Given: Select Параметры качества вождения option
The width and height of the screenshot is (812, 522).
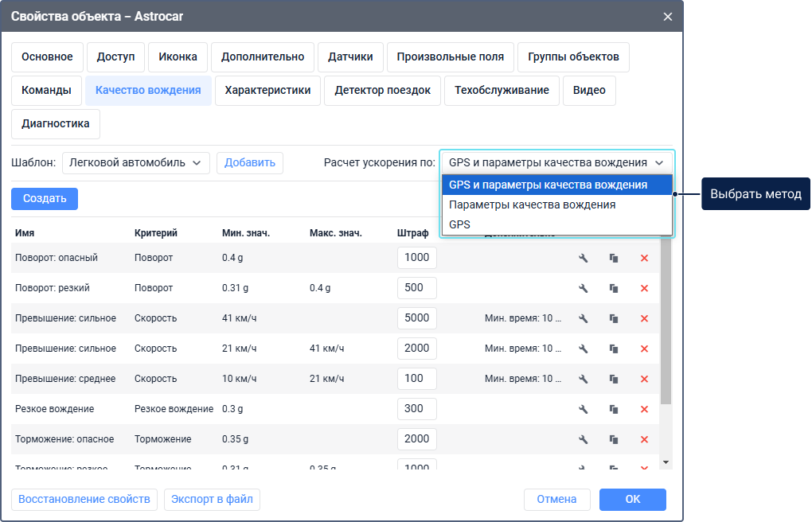Looking at the screenshot, I should (532, 205).
